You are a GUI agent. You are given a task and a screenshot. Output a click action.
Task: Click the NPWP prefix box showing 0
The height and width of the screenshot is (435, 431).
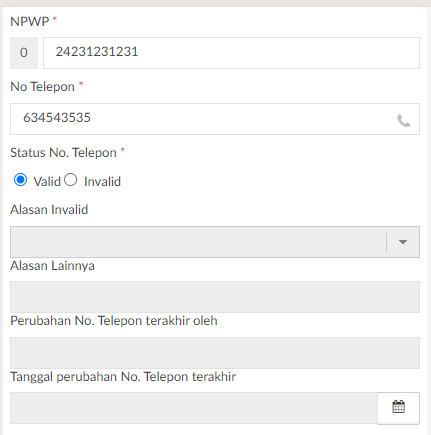(24, 53)
